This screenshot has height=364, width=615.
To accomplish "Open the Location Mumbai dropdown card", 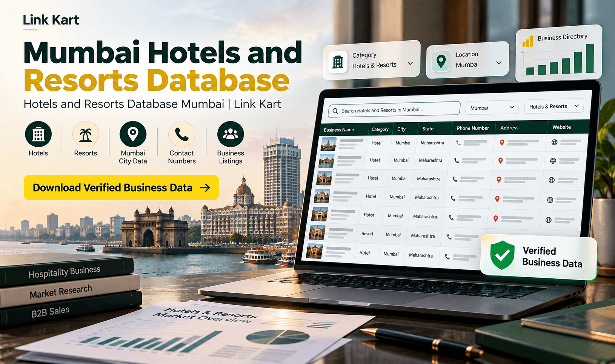I will click(x=467, y=60).
